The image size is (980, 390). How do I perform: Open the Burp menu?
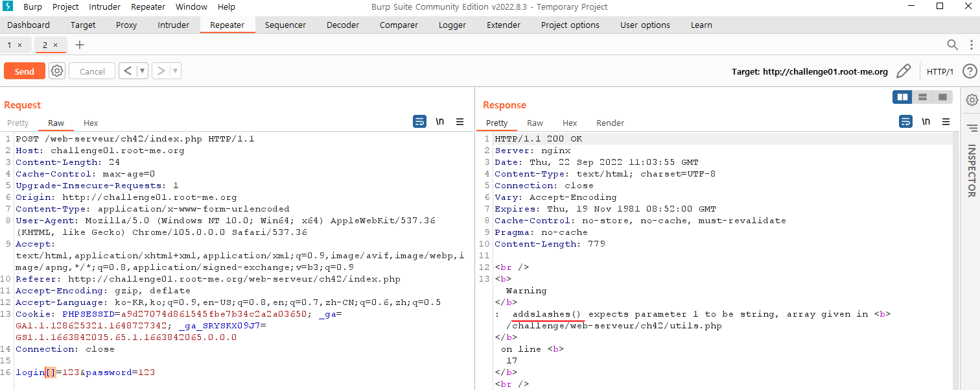point(32,6)
